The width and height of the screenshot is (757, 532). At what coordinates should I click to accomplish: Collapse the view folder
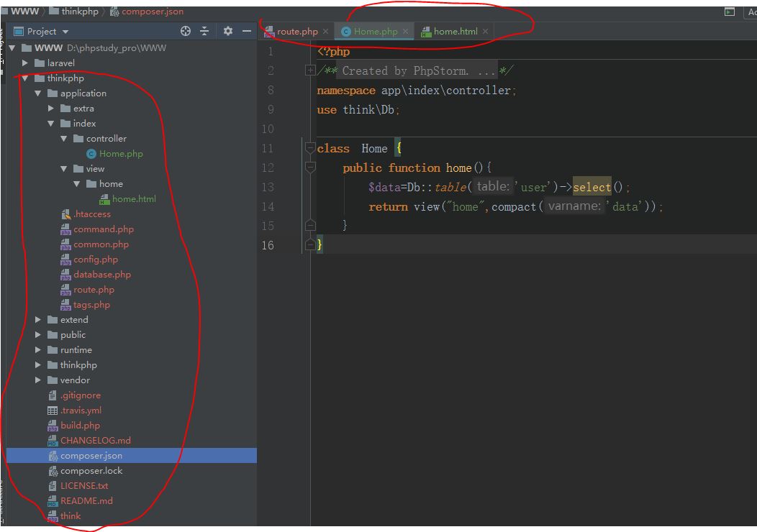coord(64,169)
